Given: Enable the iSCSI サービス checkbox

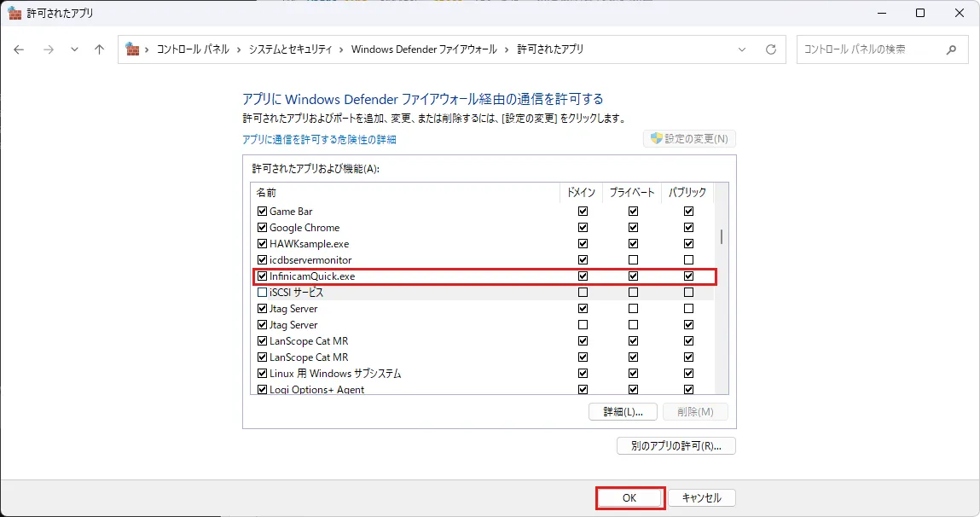Looking at the screenshot, I should pos(263,293).
